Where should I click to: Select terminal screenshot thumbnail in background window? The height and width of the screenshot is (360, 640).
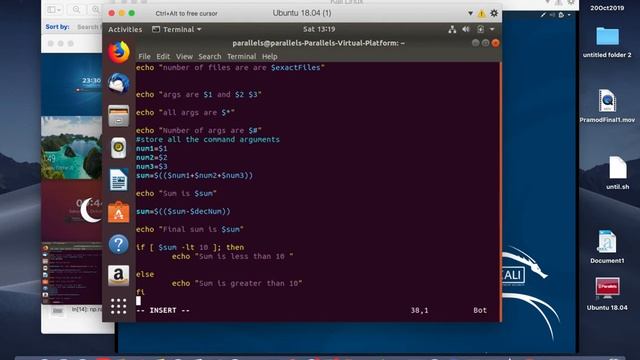tap(72, 273)
